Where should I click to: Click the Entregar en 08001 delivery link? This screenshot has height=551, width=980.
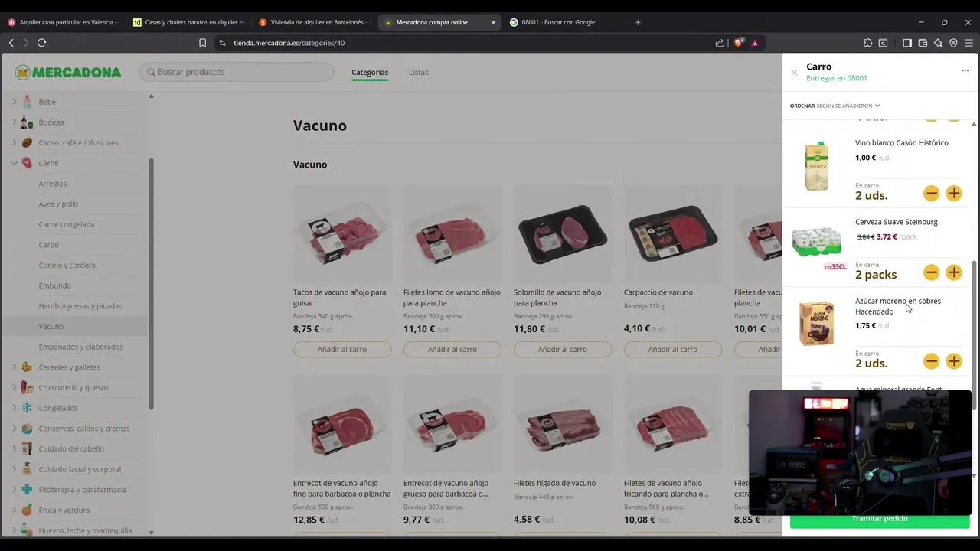pos(837,78)
